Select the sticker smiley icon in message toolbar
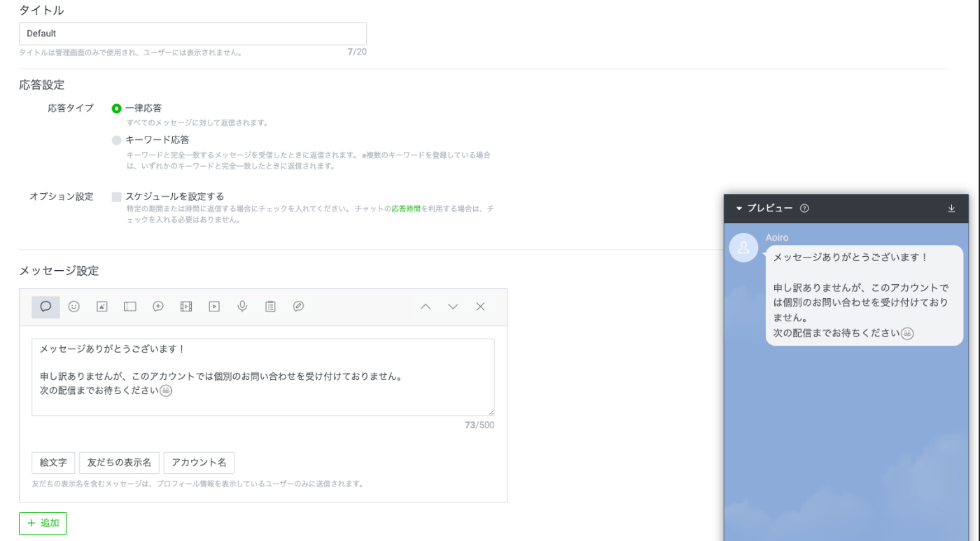This screenshot has width=980, height=541. 73,307
